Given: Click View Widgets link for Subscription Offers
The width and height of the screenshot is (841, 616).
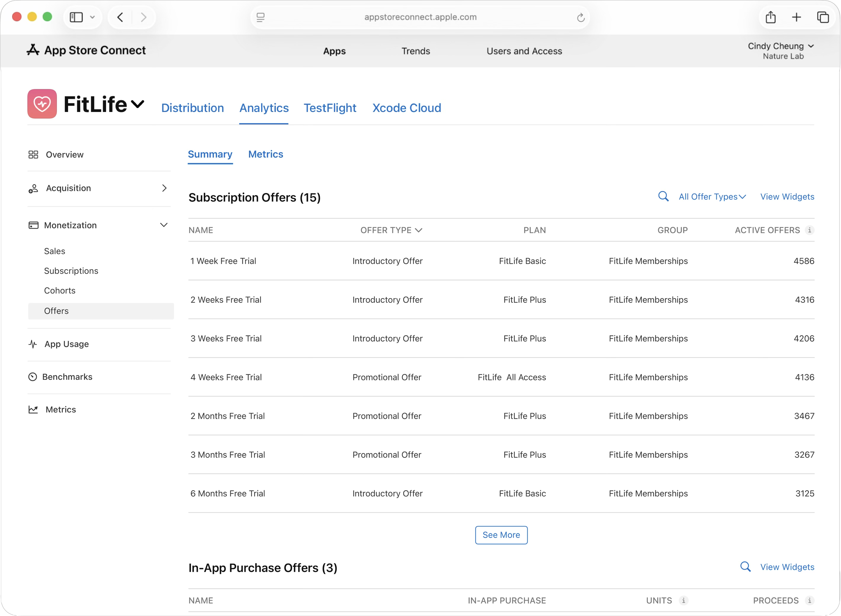Looking at the screenshot, I should (x=787, y=197).
